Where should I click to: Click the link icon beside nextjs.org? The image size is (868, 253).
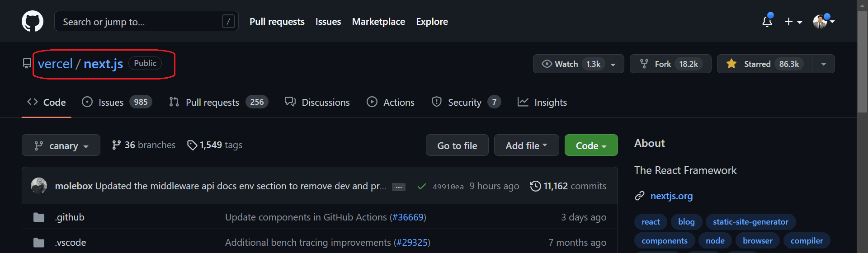tap(639, 196)
